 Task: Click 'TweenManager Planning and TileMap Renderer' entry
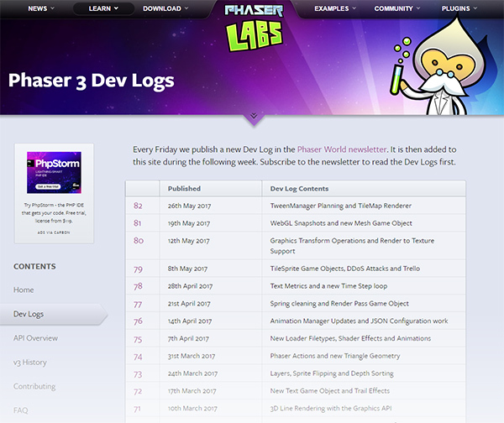pos(341,206)
